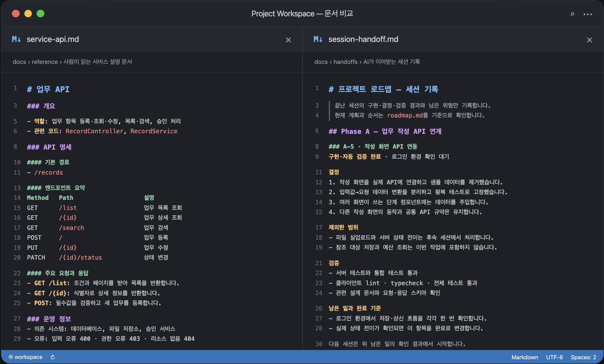Image resolution: width=604 pixels, height=364 pixels.
Task: Click the '### A-5 · 작성 화면 API 연동' heading
Action: point(373,147)
